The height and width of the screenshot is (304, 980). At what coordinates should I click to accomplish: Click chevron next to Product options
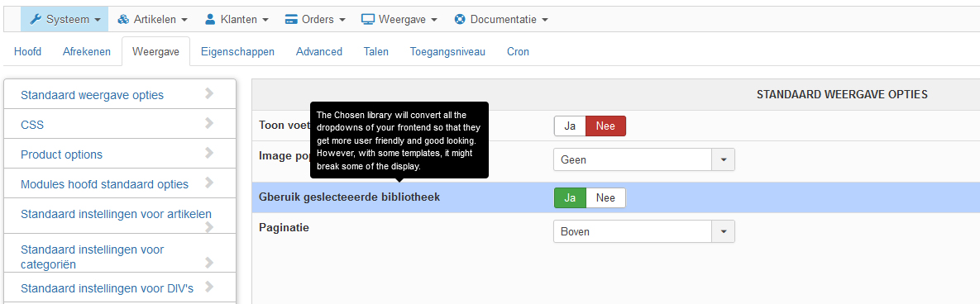pyautogui.click(x=209, y=153)
